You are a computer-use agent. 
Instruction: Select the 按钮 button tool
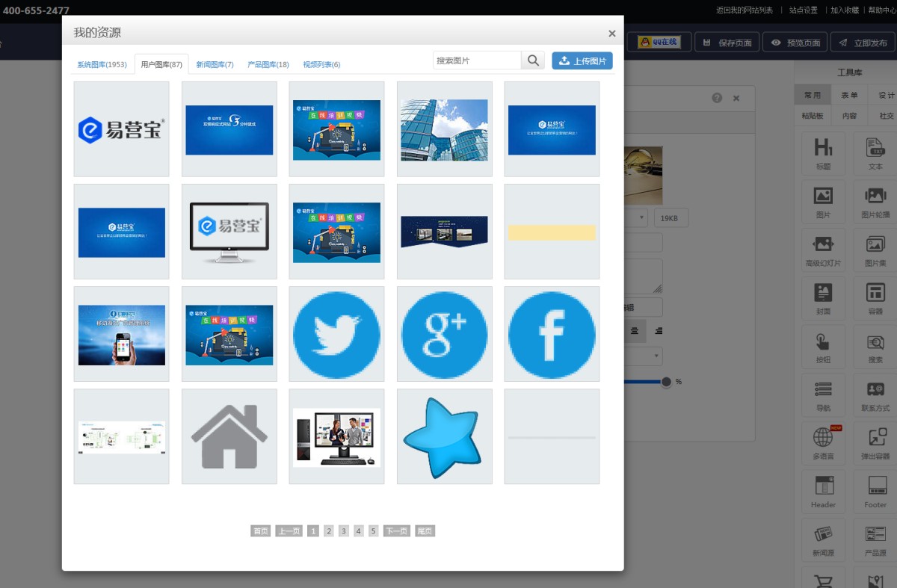point(823,347)
